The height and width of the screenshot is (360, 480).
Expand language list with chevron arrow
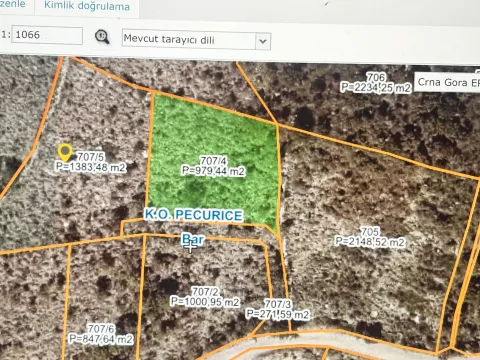263,42
